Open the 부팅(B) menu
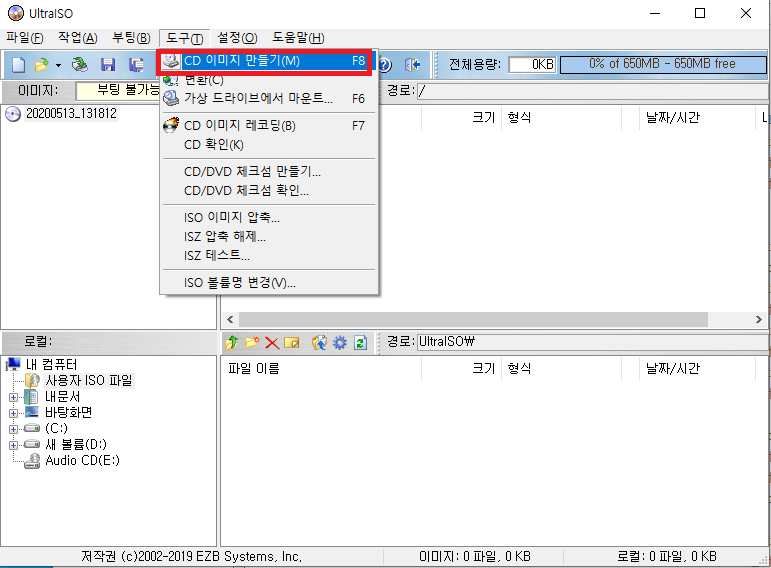This screenshot has height=568, width=771. coord(132,38)
